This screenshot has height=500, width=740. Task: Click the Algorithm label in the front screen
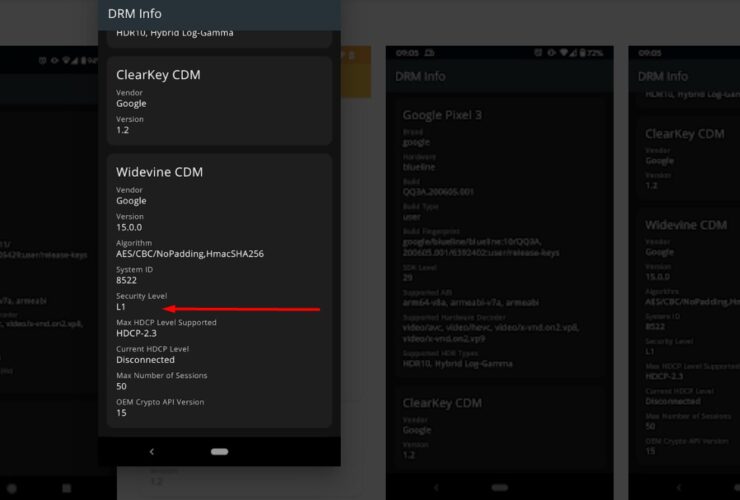pyautogui.click(x=134, y=243)
